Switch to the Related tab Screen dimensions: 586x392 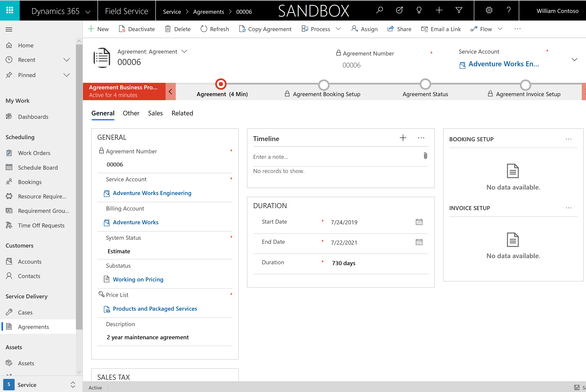click(x=182, y=113)
